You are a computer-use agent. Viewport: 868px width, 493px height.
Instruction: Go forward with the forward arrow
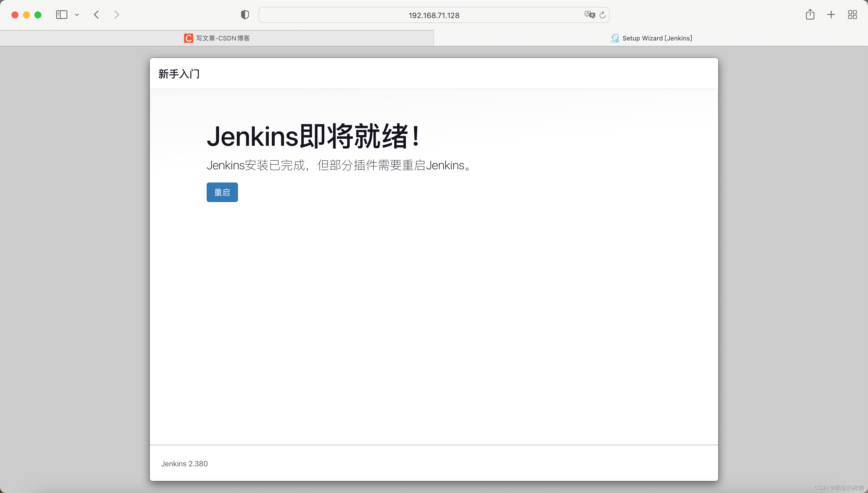pos(117,15)
